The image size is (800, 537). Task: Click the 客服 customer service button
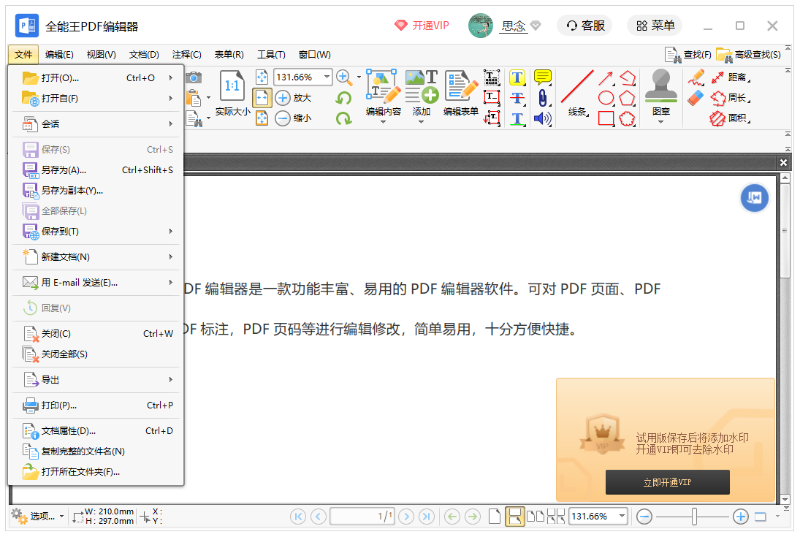coord(585,26)
